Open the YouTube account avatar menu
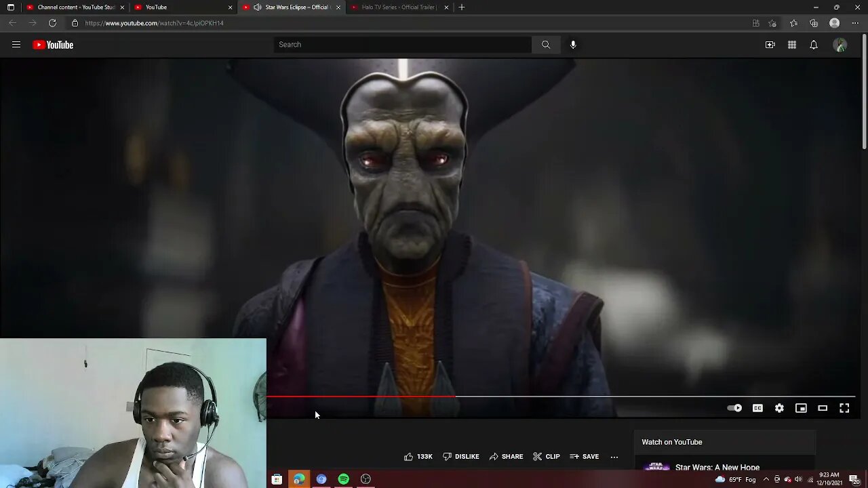868x488 pixels. 840,45
